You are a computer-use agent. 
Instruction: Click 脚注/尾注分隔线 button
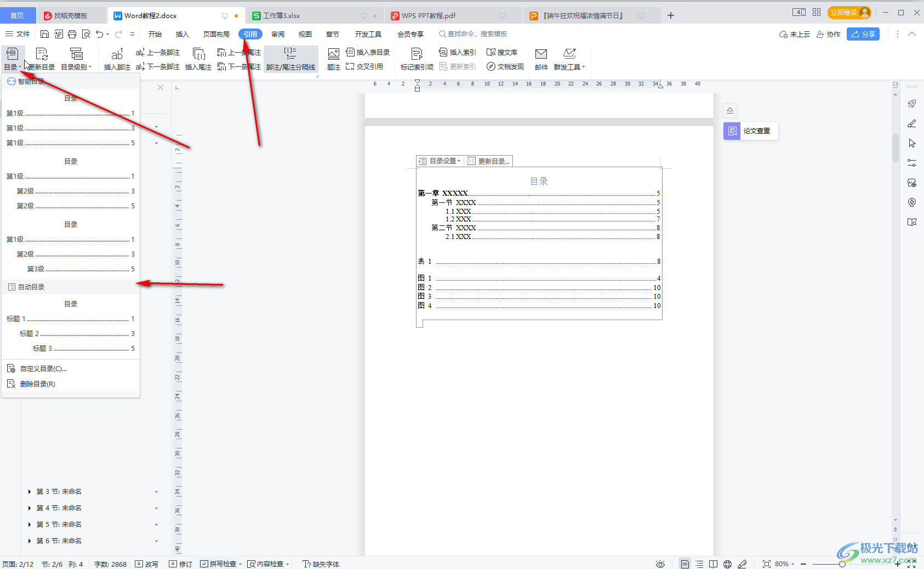pyautogui.click(x=291, y=59)
